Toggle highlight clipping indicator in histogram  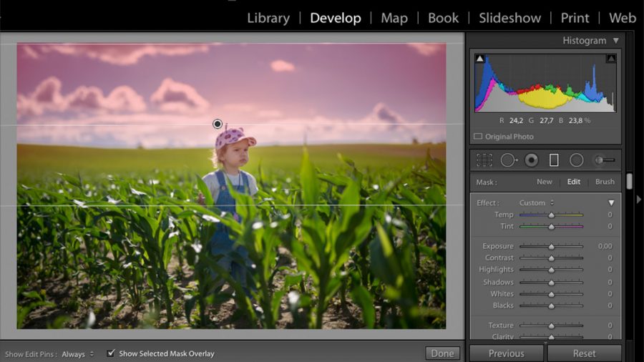point(611,59)
